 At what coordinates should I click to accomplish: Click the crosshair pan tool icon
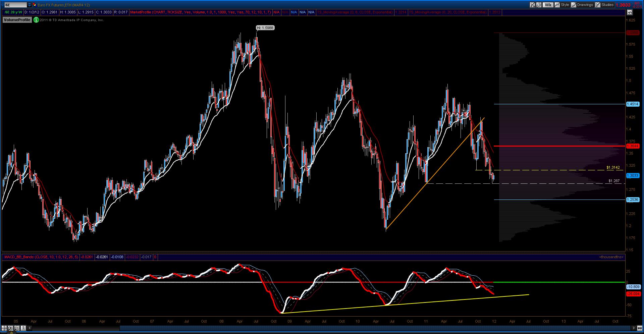4,328
